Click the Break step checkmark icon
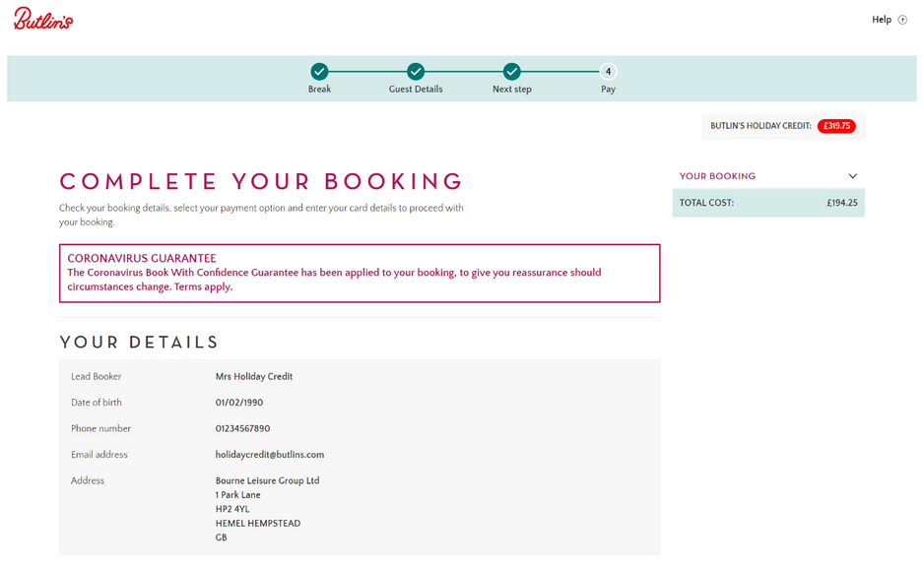This screenshot has width=924, height=567. [319, 72]
